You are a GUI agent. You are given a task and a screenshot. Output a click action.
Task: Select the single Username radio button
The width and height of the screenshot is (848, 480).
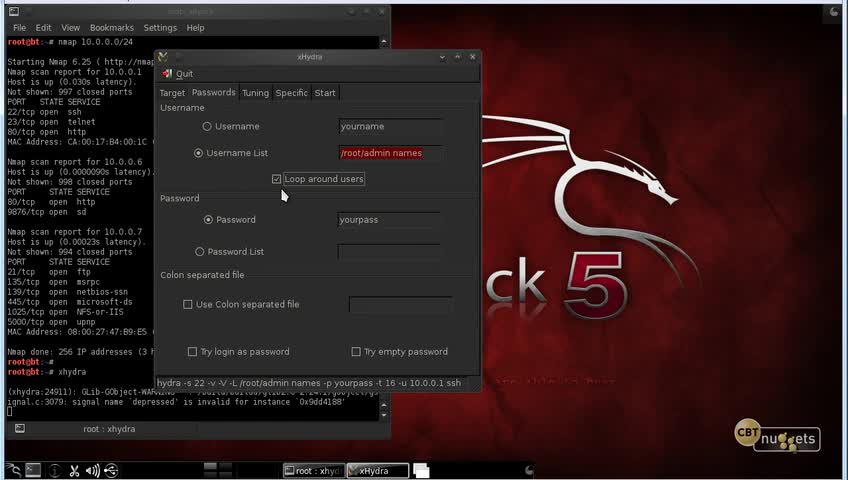tap(207, 126)
